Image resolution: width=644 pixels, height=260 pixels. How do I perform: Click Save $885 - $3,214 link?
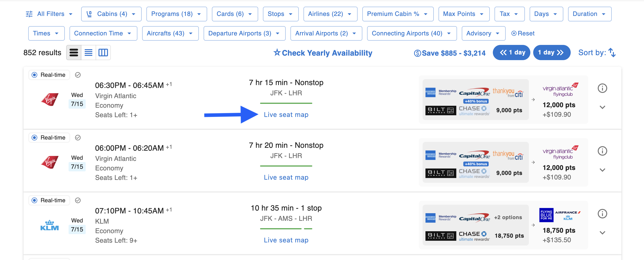coord(449,53)
